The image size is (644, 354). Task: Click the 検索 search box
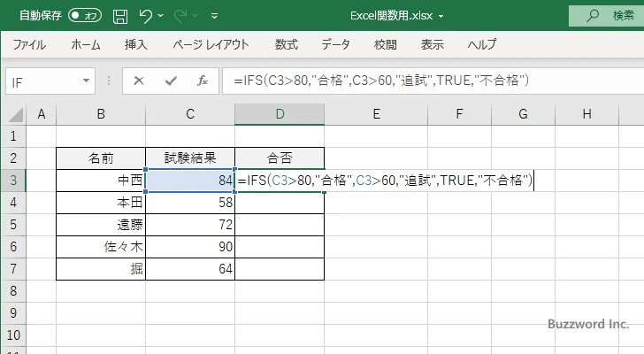click(x=606, y=16)
